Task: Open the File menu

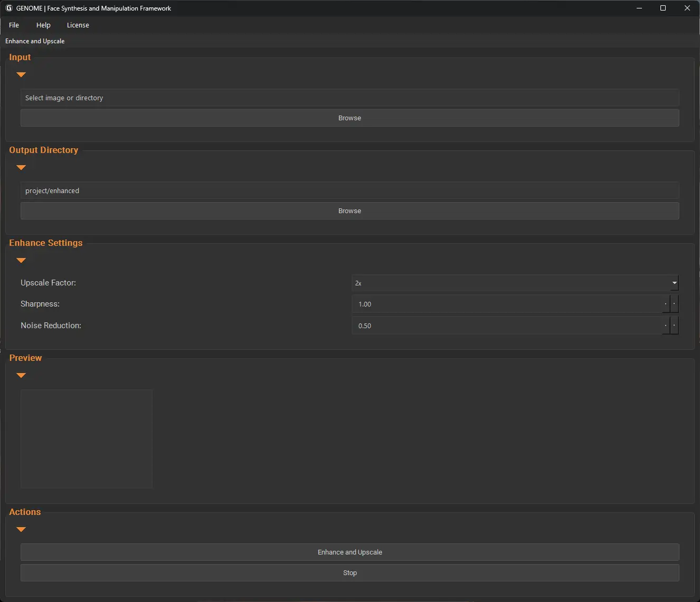Action: point(14,25)
